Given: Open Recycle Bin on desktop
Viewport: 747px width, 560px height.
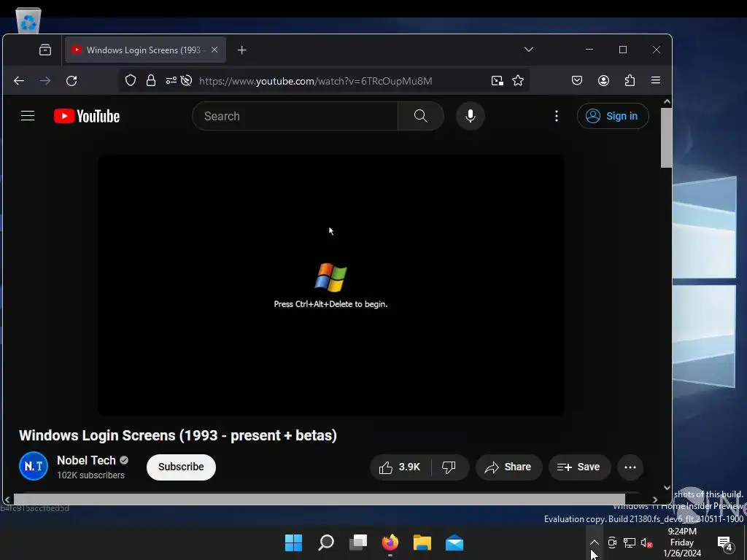Looking at the screenshot, I should click(28, 20).
